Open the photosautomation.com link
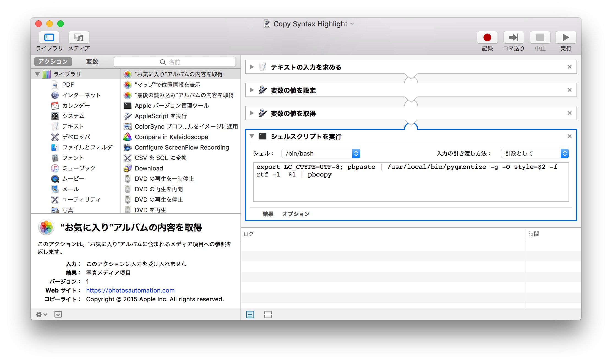612x364 pixels. tap(130, 290)
